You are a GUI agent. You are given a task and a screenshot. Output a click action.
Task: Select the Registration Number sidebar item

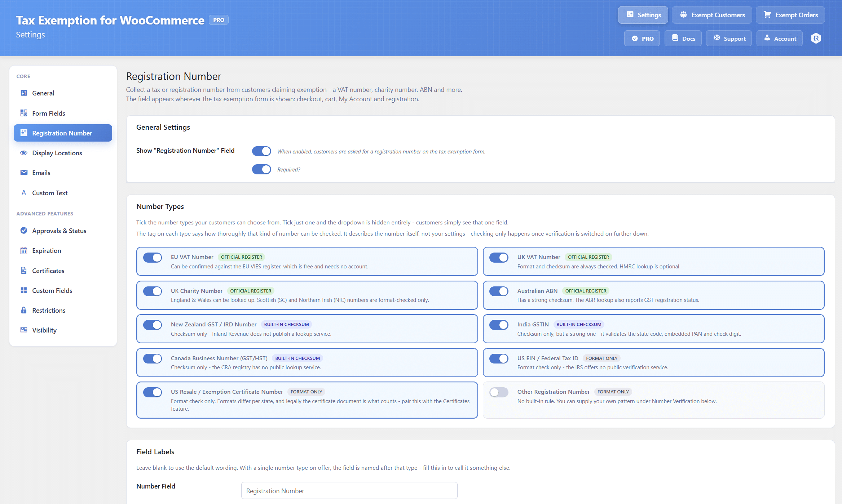[63, 133]
